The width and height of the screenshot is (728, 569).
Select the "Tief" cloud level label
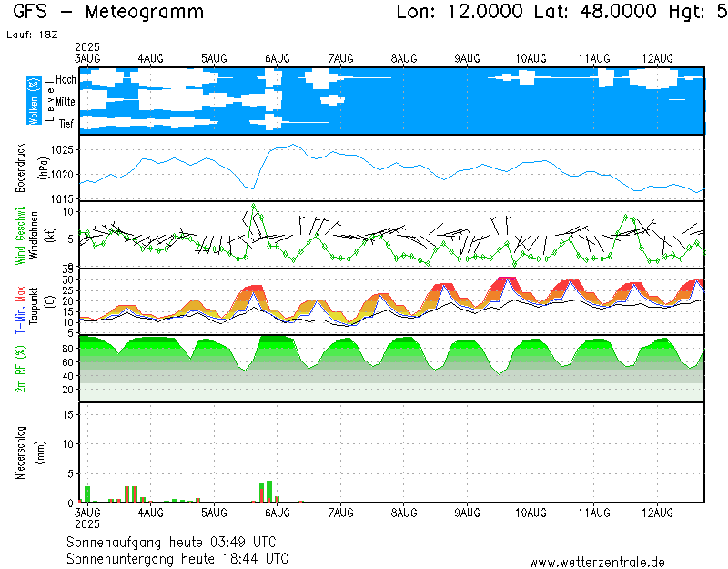pos(66,124)
